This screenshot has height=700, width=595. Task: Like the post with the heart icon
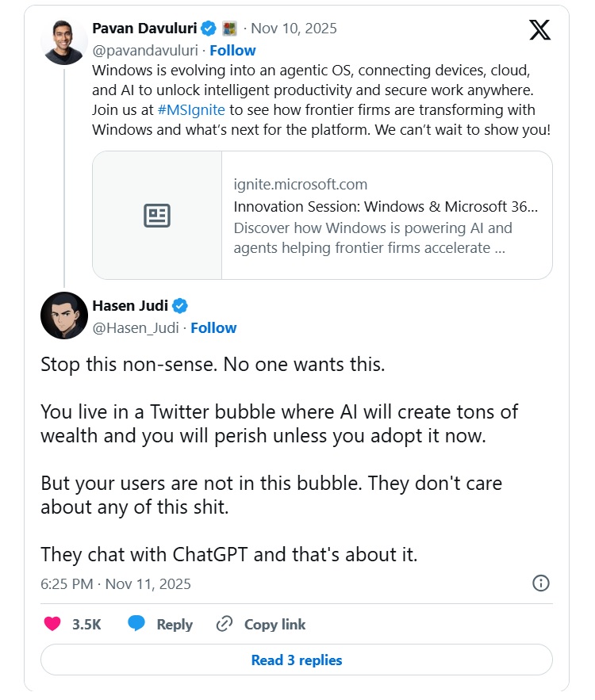(x=52, y=624)
